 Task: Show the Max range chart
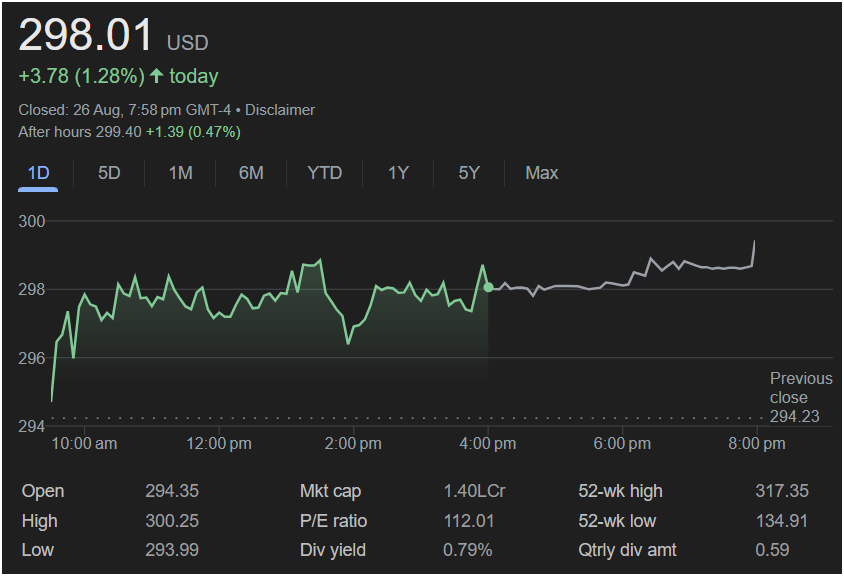coord(541,173)
